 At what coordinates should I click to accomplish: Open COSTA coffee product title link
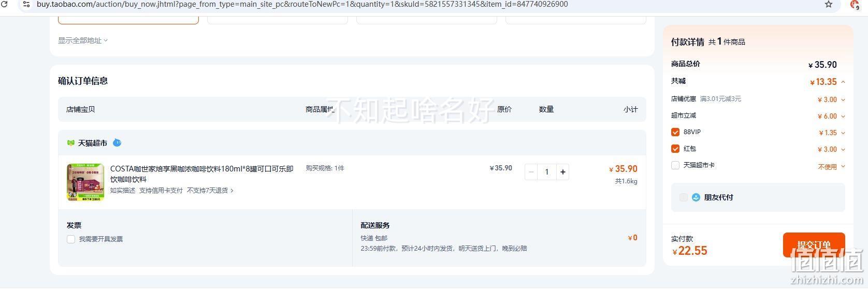(202, 174)
